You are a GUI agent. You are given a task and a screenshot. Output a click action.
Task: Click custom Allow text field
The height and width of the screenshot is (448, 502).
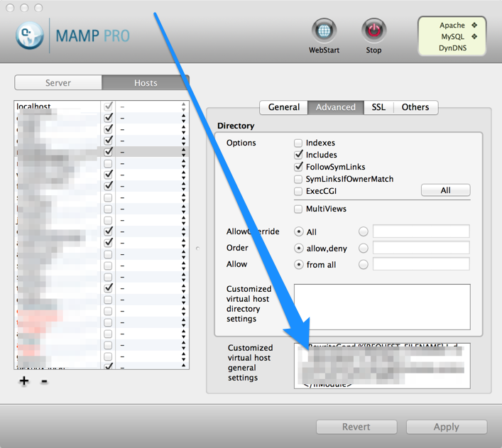pyautogui.click(x=421, y=264)
